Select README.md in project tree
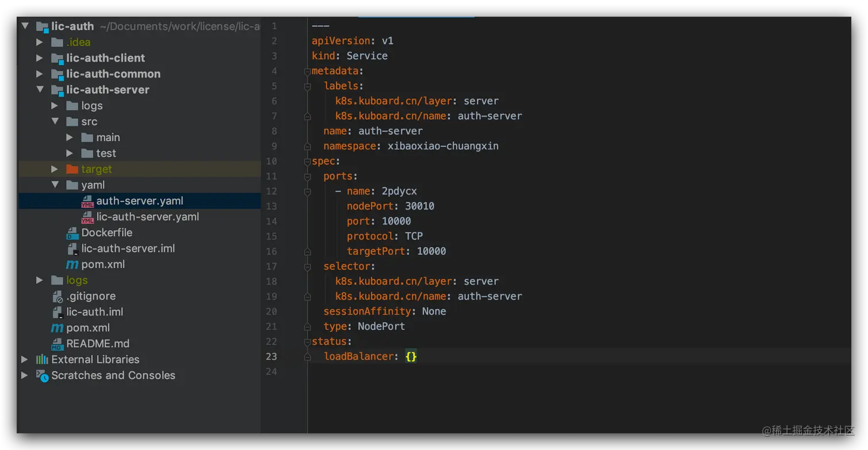Viewport: 868px width, 450px height. point(98,343)
